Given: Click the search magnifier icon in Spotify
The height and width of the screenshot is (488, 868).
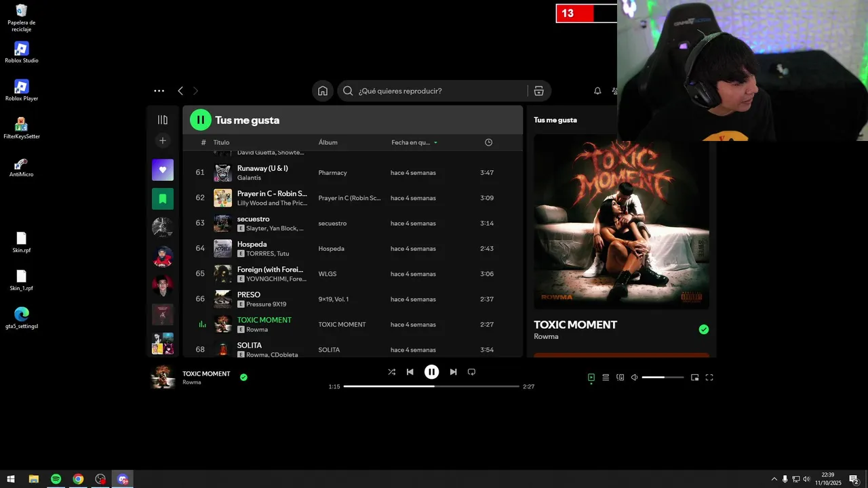Looking at the screenshot, I should pyautogui.click(x=348, y=91).
